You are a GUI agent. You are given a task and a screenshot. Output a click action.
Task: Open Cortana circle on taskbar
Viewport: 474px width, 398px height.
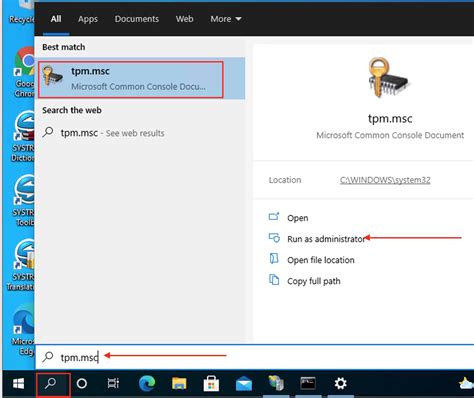click(x=82, y=384)
